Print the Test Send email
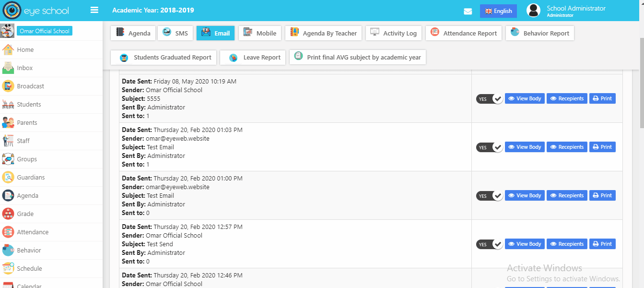Image resolution: width=644 pixels, height=288 pixels. tap(602, 244)
